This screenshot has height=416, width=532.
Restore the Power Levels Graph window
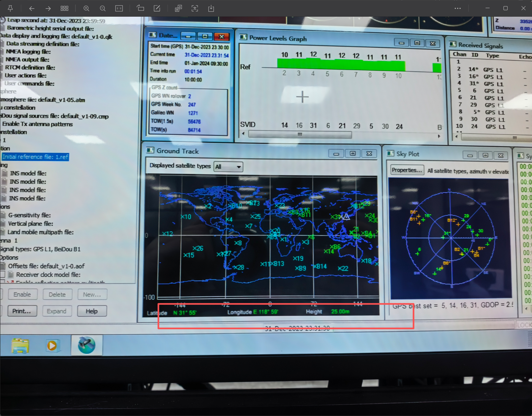[x=417, y=43]
